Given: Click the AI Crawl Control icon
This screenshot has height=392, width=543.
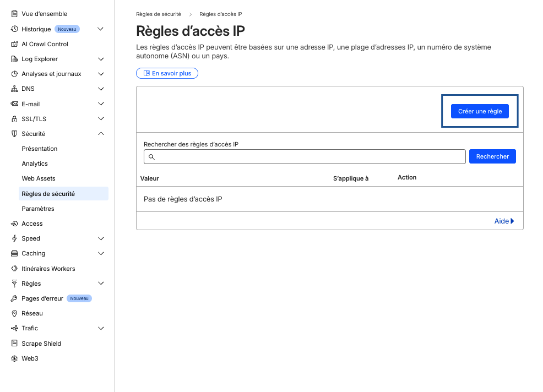Looking at the screenshot, I should pos(14,44).
